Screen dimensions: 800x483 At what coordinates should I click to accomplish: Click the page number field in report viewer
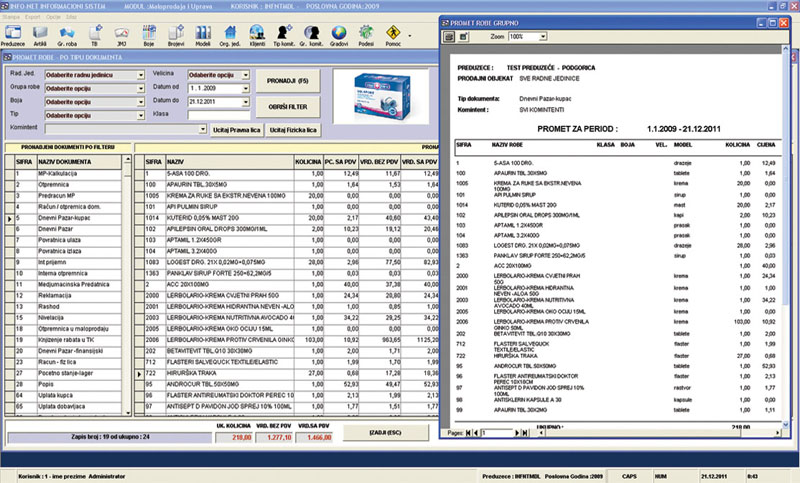click(x=497, y=433)
